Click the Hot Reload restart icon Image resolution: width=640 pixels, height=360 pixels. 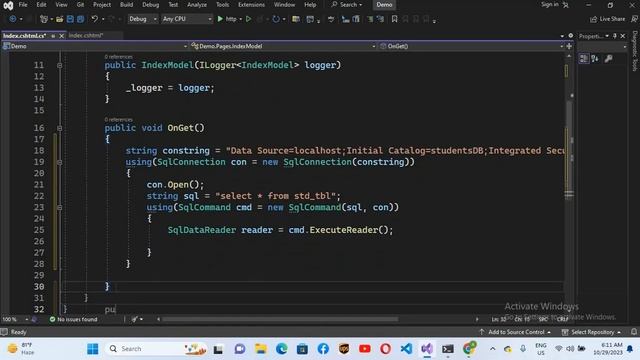[x=276, y=19]
